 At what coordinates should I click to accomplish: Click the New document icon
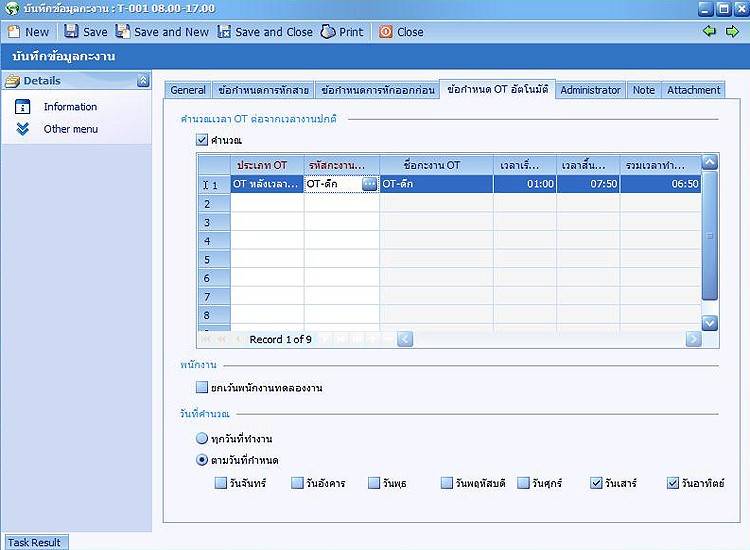pos(13,32)
